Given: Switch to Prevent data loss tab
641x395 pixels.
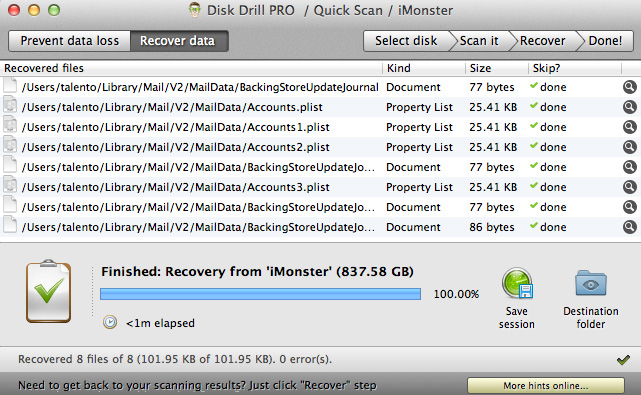Looking at the screenshot, I should [x=69, y=41].
